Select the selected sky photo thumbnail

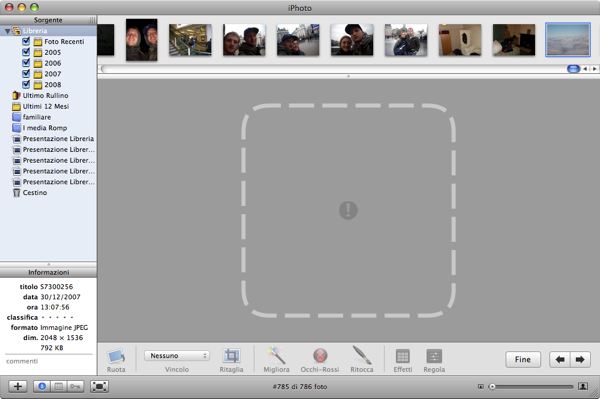(568, 40)
